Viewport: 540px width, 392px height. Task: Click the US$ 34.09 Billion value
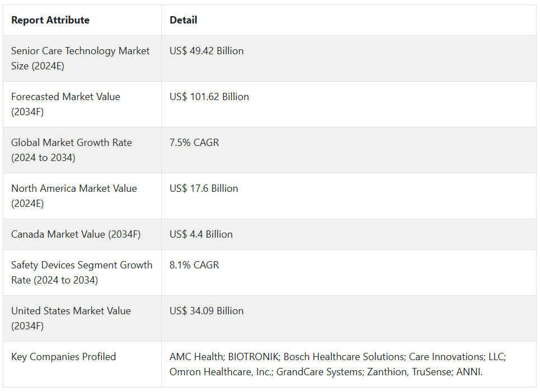pyautogui.click(x=206, y=311)
